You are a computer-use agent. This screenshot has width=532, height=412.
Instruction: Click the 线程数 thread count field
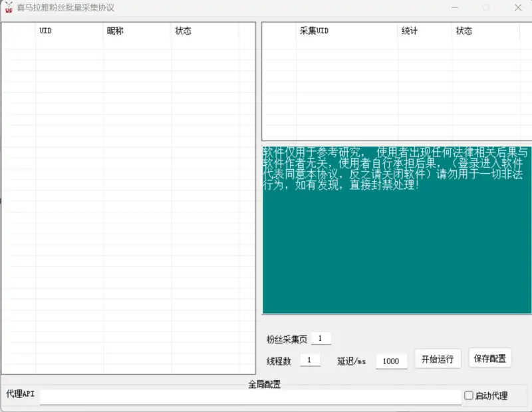pos(309,360)
